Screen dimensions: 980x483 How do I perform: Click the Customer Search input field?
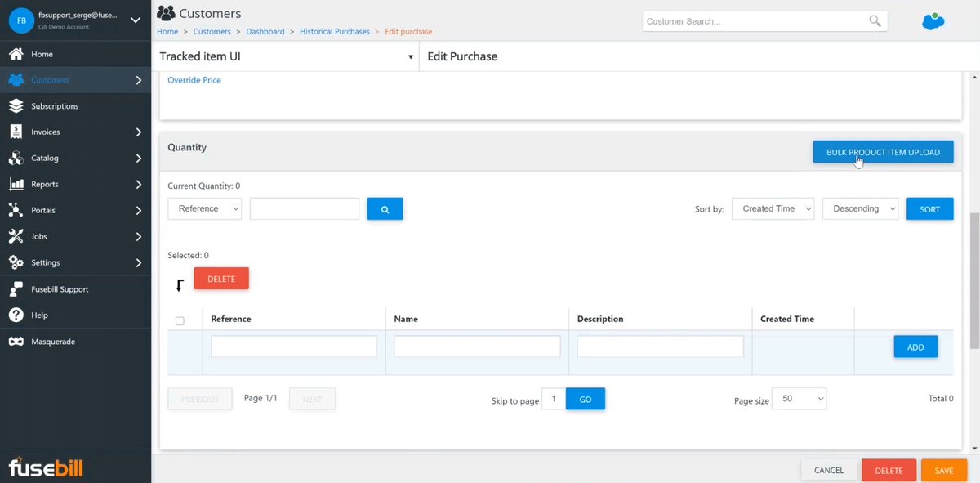[x=755, y=21]
